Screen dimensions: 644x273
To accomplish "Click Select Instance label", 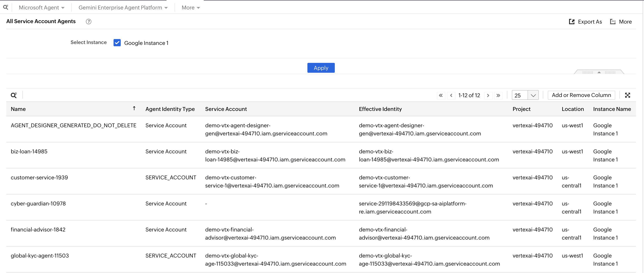I will click(88, 42).
